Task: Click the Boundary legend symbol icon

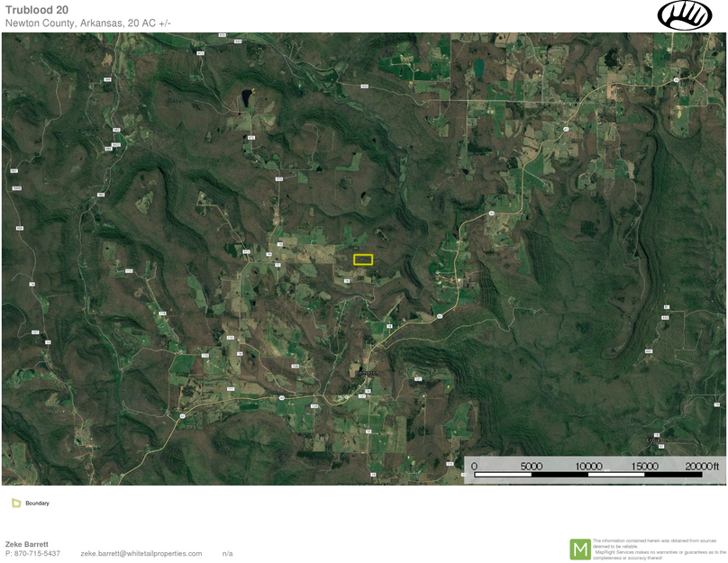Action: click(16, 504)
